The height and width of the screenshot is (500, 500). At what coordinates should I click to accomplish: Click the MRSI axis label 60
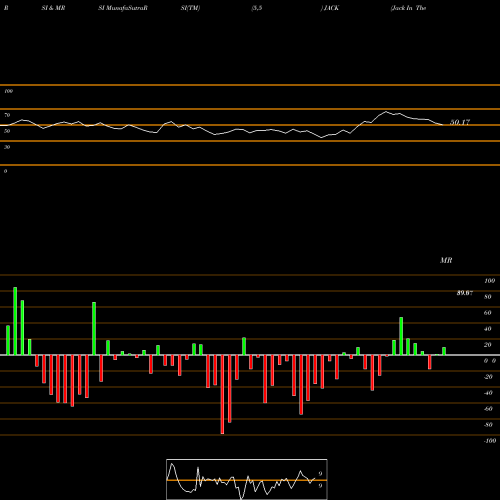tap(487, 313)
